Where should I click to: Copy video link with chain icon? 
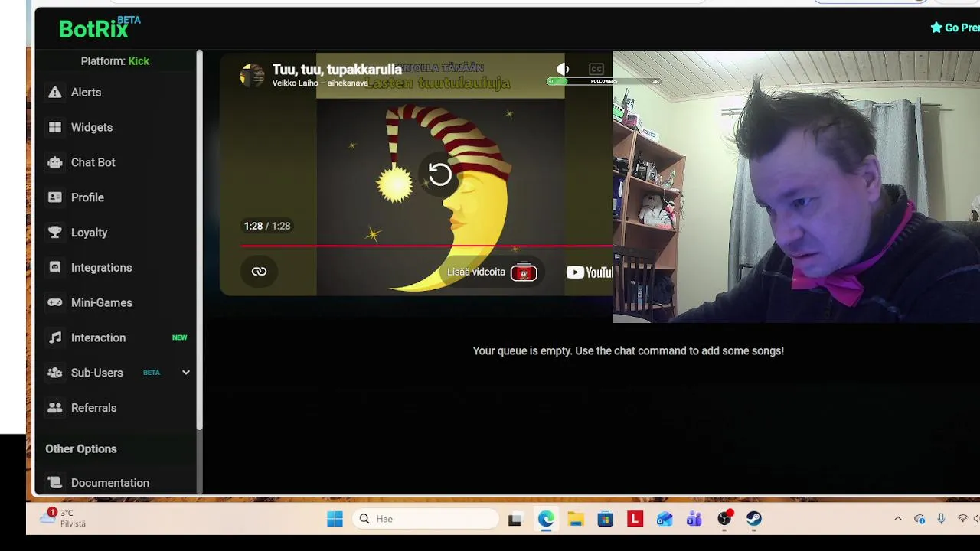pyautogui.click(x=259, y=272)
